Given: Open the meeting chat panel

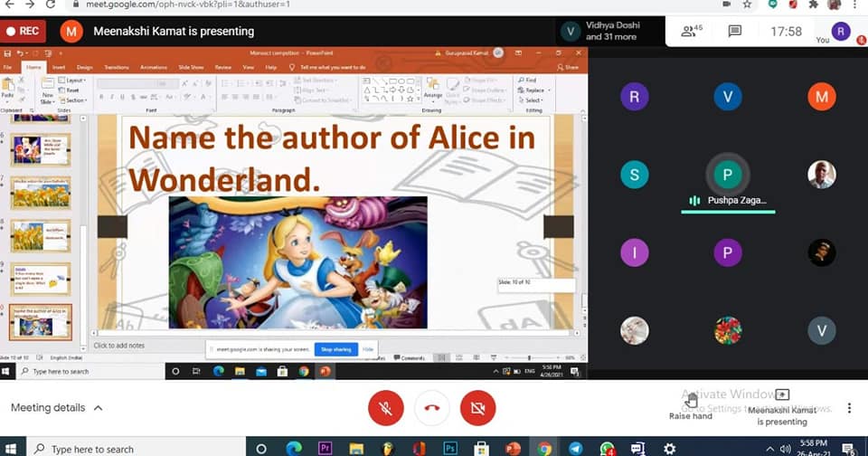Looking at the screenshot, I should (735, 32).
